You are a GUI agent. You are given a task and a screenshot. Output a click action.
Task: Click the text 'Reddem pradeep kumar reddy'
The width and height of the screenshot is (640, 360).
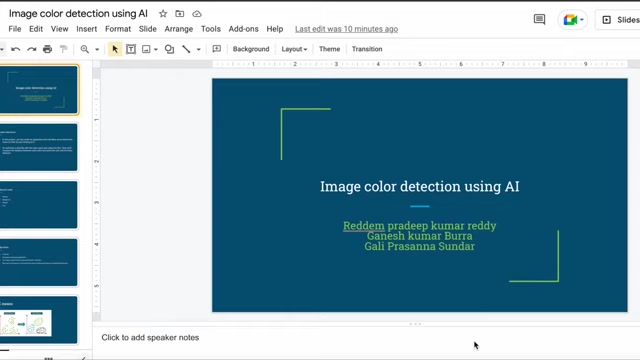tap(420, 226)
